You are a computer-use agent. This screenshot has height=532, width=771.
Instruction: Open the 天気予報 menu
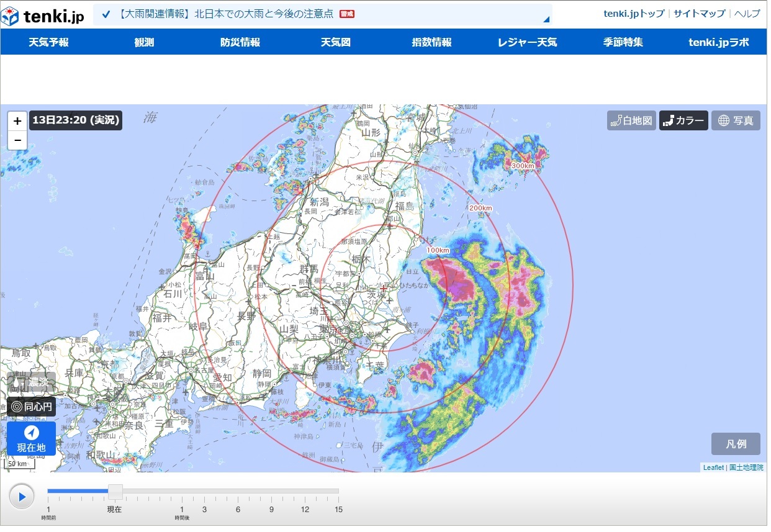point(48,42)
